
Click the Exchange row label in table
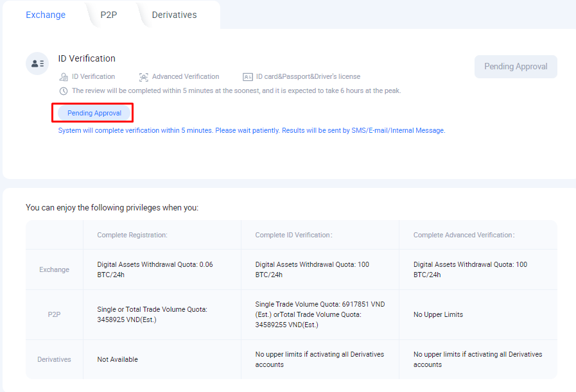(x=55, y=269)
